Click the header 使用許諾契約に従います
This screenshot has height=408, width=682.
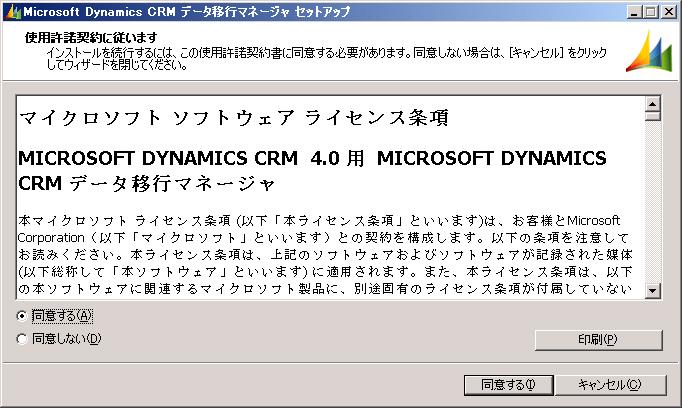(x=90, y=37)
